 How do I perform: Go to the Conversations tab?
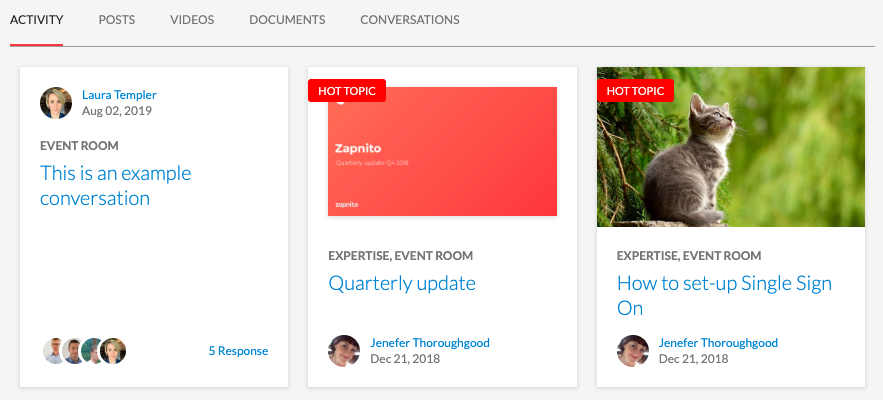coord(410,20)
